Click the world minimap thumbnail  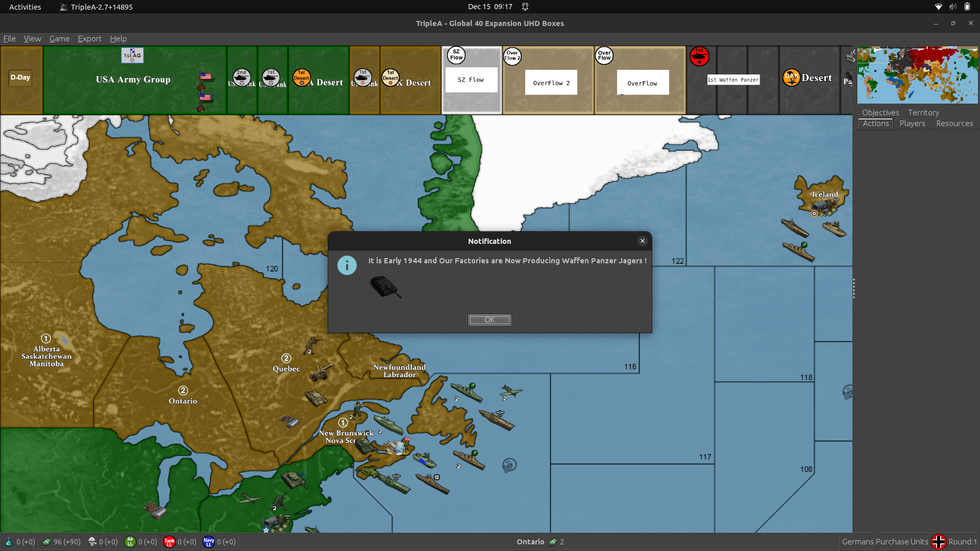(x=917, y=76)
